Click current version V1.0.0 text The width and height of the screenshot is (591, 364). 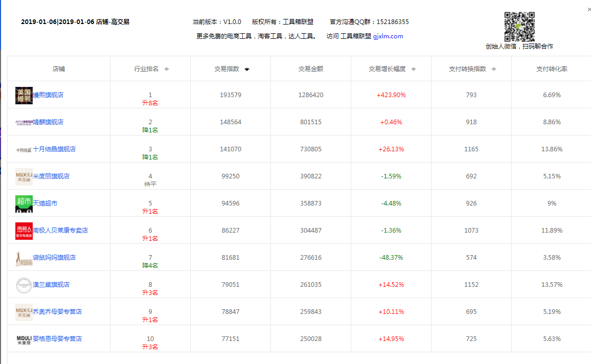click(x=217, y=22)
